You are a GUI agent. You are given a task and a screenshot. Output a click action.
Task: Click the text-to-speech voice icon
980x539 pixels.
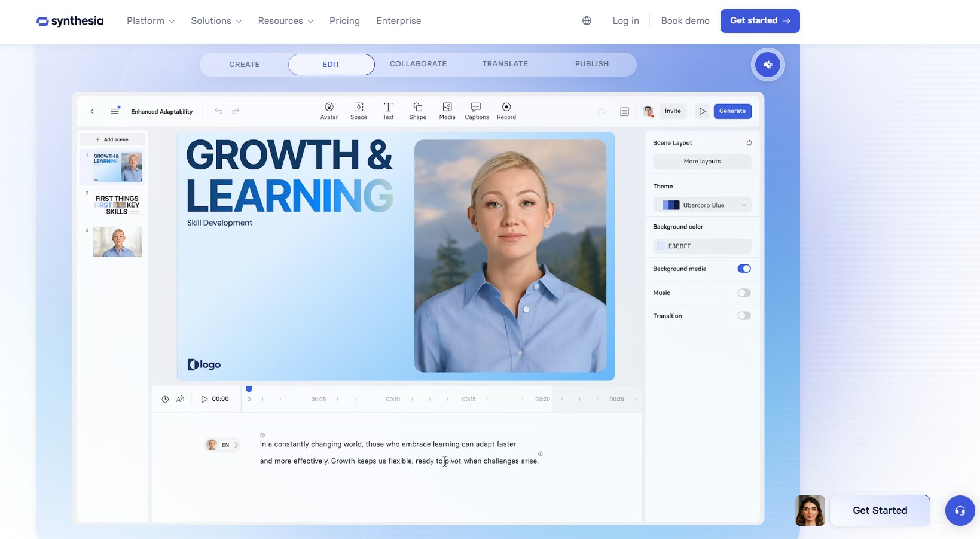click(x=180, y=399)
